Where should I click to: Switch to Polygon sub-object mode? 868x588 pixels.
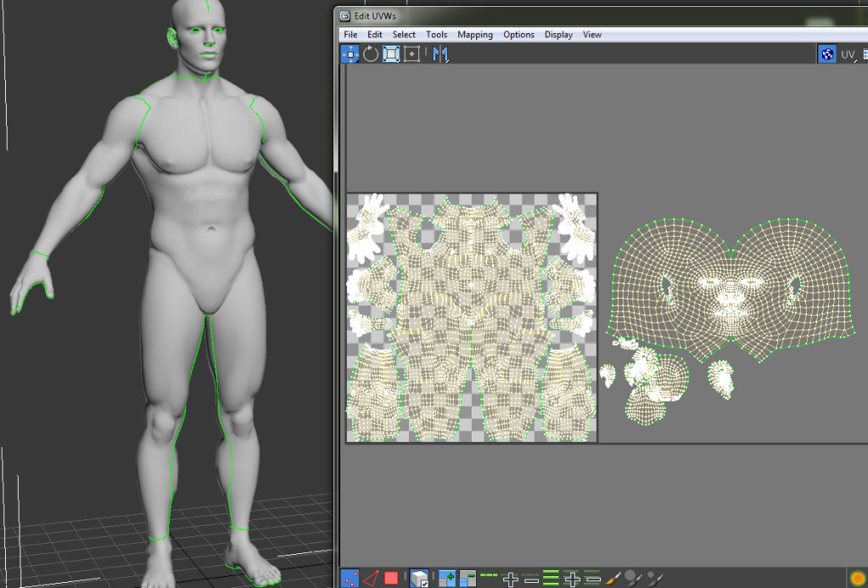pos(391,579)
